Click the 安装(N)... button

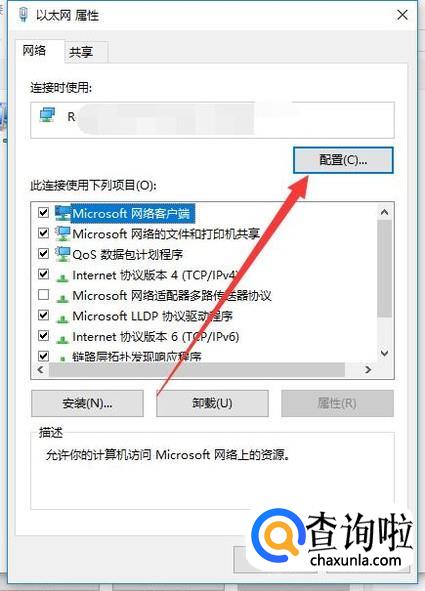pyautogui.click(x=87, y=403)
